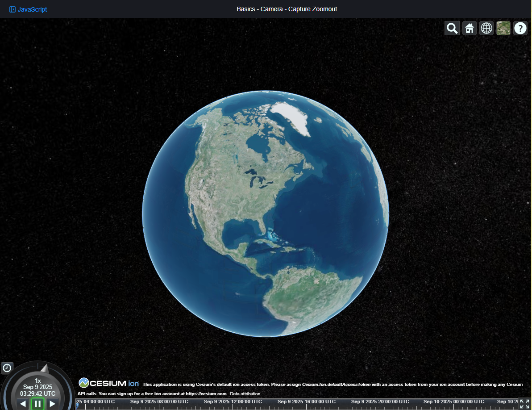The image size is (532, 410).
Task: Open the base layer imagery picker
Action: click(x=503, y=28)
